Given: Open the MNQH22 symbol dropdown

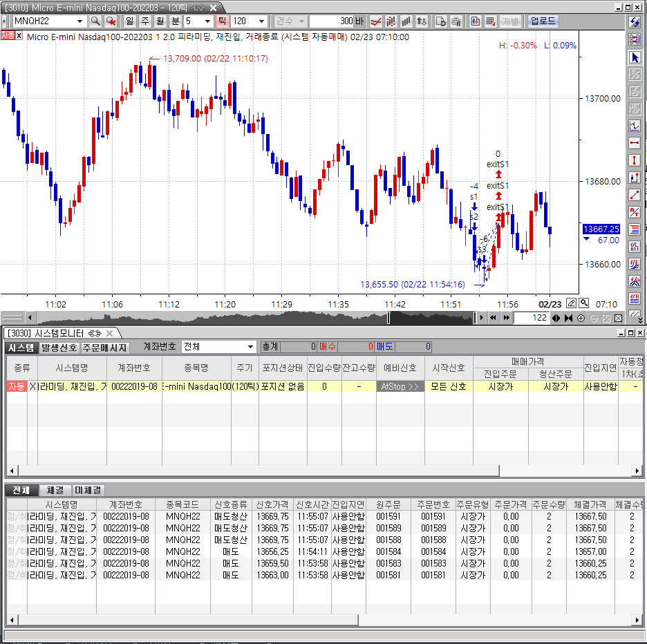Looking at the screenshot, I should (82, 21).
